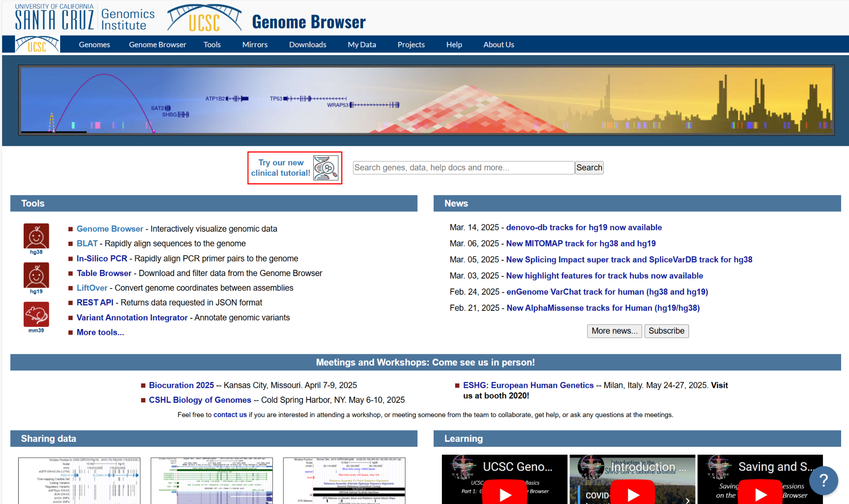Open the Variant Annotation Integrator link
849x504 pixels.
[132, 317]
